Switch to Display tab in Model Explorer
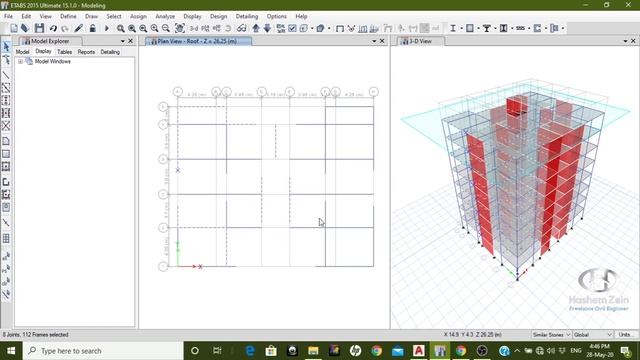Image resolution: width=640 pixels, height=360 pixels. [x=43, y=51]
